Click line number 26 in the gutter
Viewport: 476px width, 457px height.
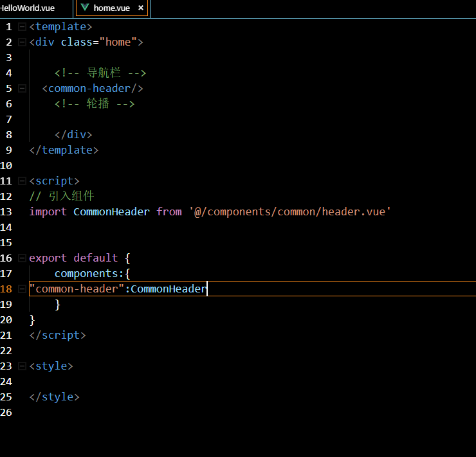(x=6, y=413)
